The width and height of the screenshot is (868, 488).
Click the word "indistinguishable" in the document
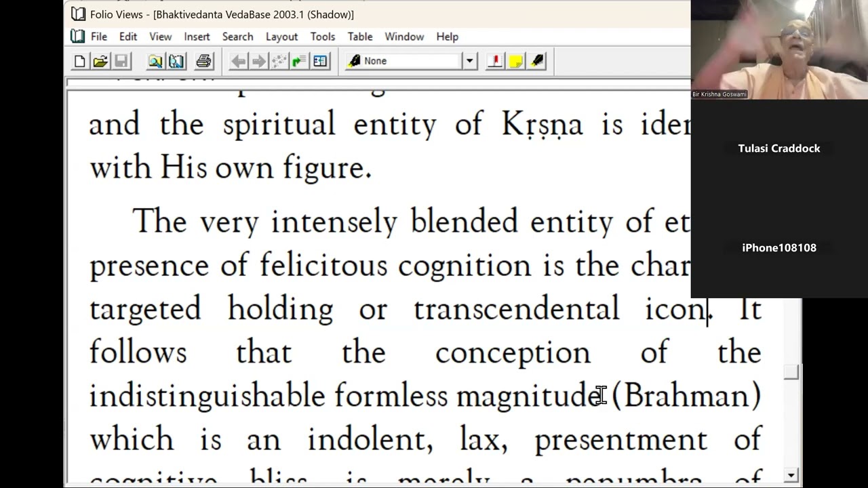point(208,396)
